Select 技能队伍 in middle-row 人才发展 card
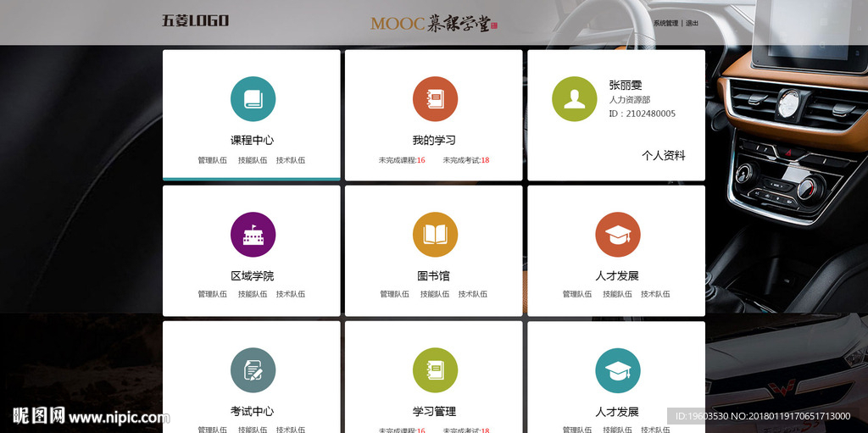The width and height of the screenshot is (868, 433). coord(617,294)
